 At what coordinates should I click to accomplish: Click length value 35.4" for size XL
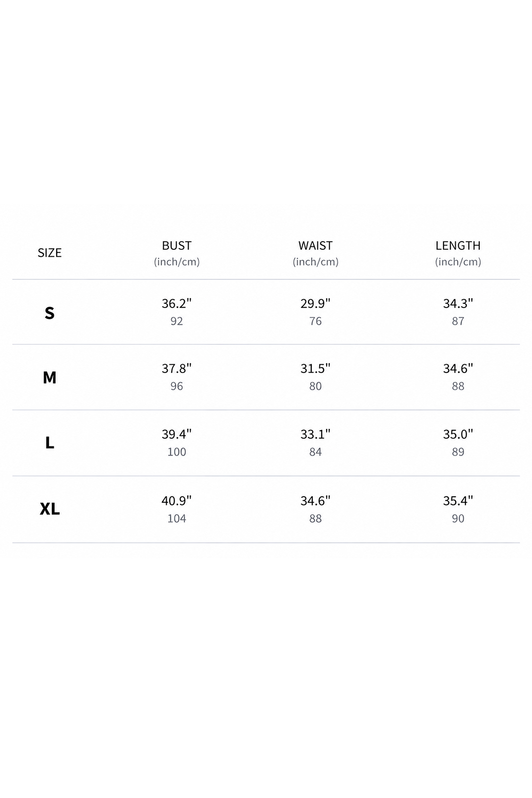click(x=458, y=501)
